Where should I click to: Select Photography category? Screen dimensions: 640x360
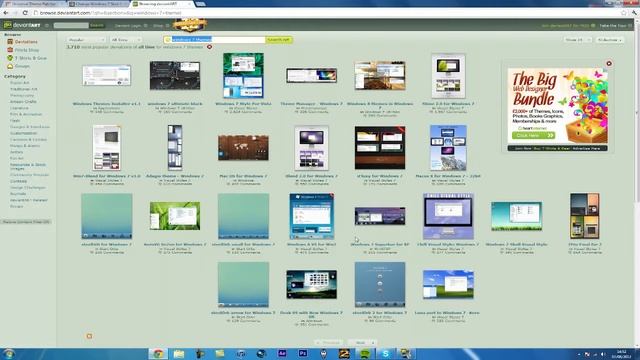pyautogui.click(x=22, y=95)
